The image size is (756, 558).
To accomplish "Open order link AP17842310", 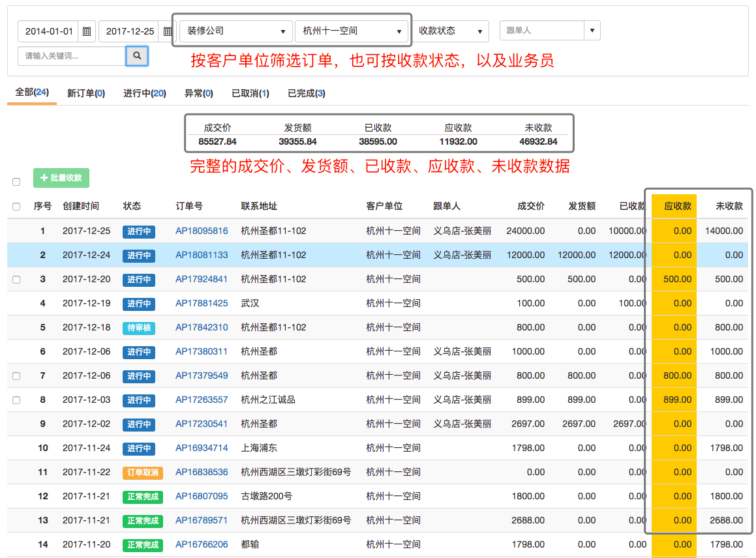I will 202,327.
